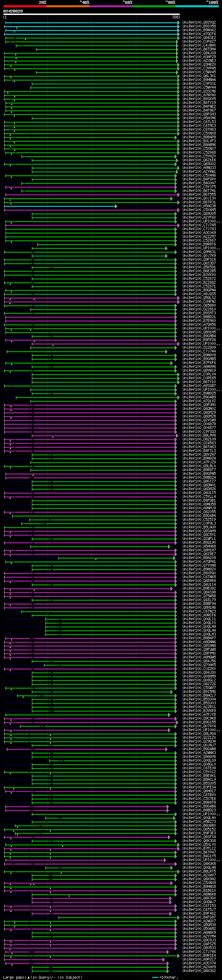Click the green ~80% identity legend segment
222x980 pixels.
click(x=154, y=6)
